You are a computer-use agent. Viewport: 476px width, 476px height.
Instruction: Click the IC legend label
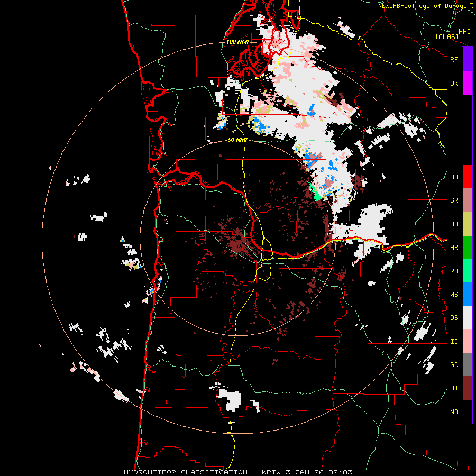click(454, 342)
